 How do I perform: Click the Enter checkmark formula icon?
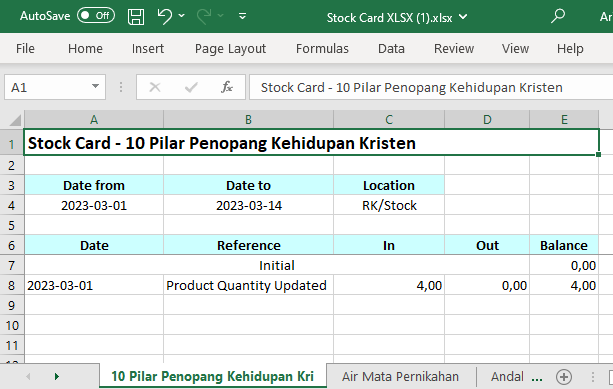191,87
